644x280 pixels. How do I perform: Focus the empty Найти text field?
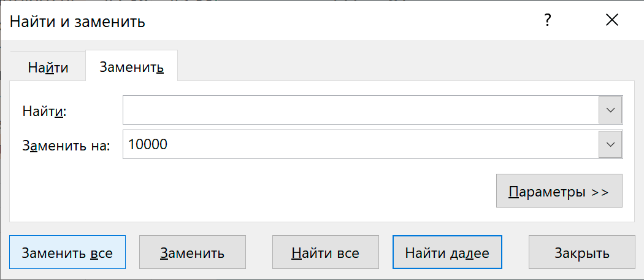(x=360, y=111)
